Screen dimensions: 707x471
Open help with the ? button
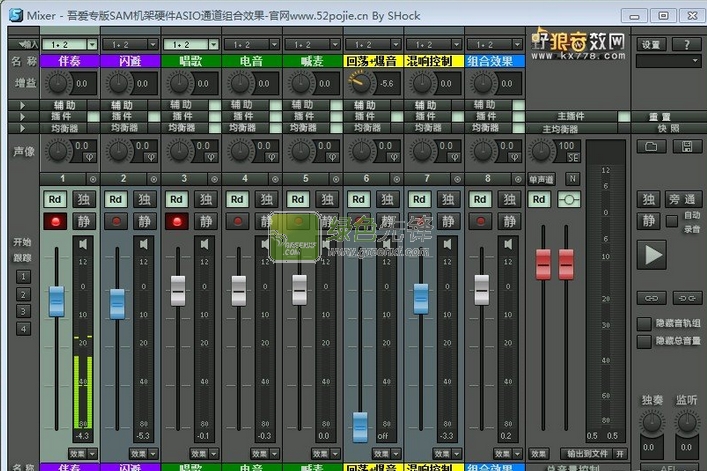687,45
